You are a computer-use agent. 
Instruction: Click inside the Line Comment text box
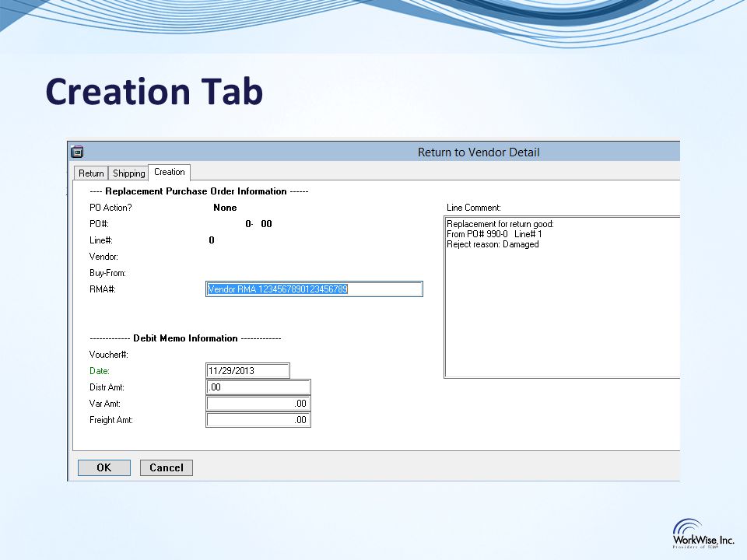point(562,298)
